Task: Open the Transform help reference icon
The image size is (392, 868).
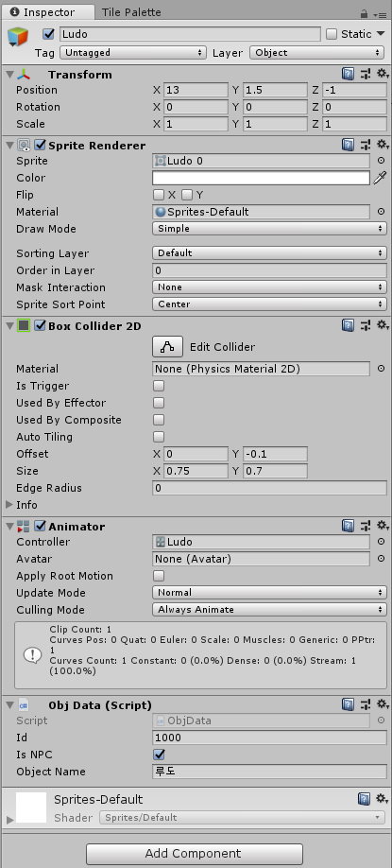Action: (x=348, y=74)
